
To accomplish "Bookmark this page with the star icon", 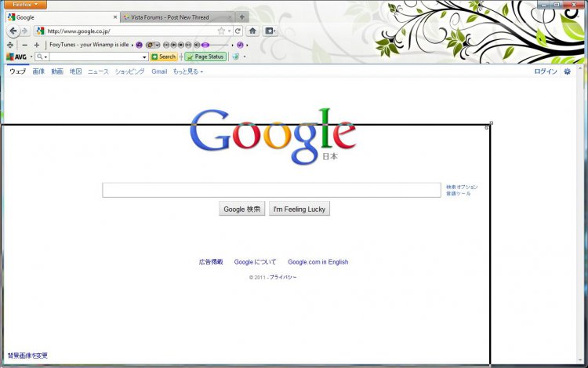I will pyautogui.click(x=221, y=31).
